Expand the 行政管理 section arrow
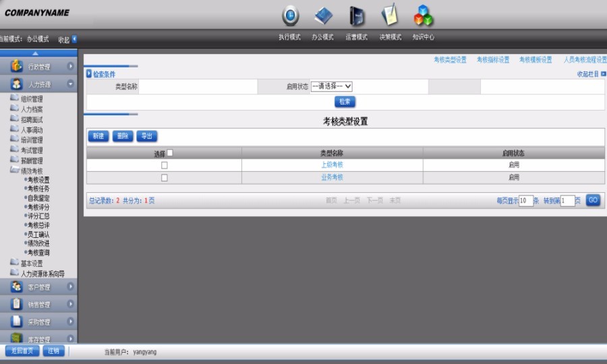 pyautogui.click(x=70, y=66)
